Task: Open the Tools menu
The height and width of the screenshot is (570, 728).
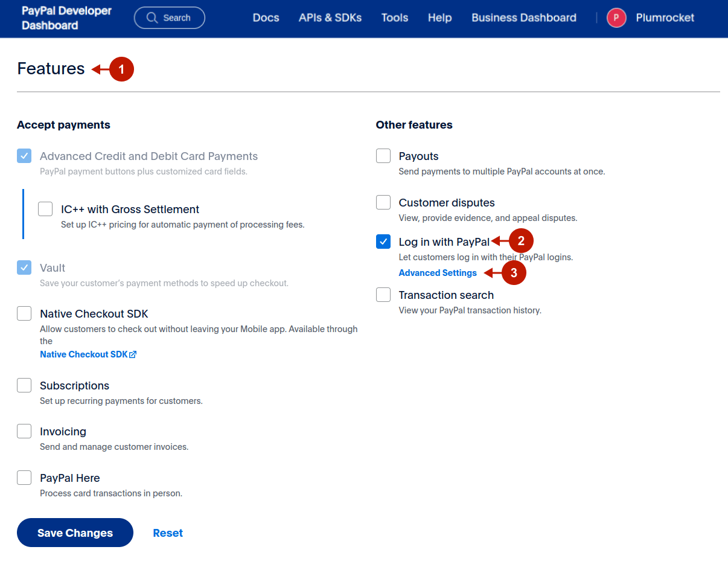Action: tap(395, 18)
